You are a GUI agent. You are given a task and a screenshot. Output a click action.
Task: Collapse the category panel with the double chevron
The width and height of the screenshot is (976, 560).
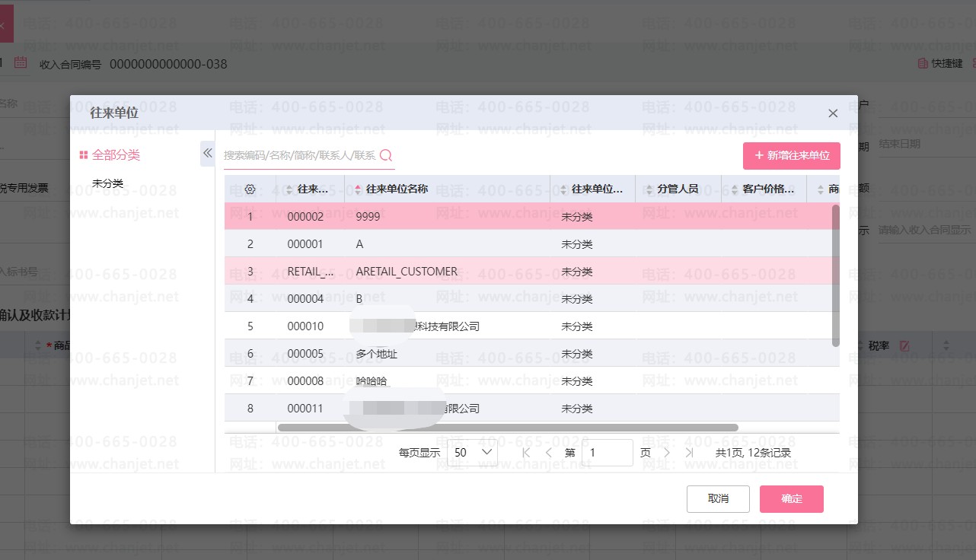[x=207, y=153]
